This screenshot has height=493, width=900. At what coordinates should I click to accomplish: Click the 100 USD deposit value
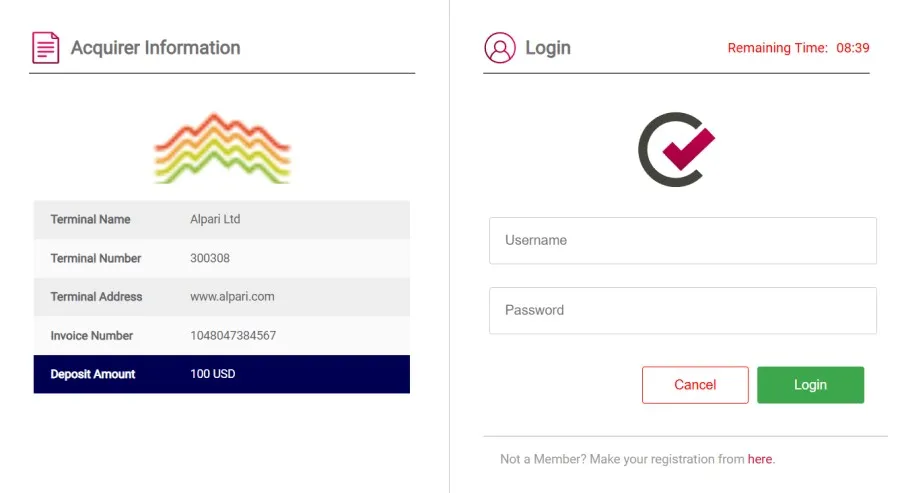pos(213,374)
